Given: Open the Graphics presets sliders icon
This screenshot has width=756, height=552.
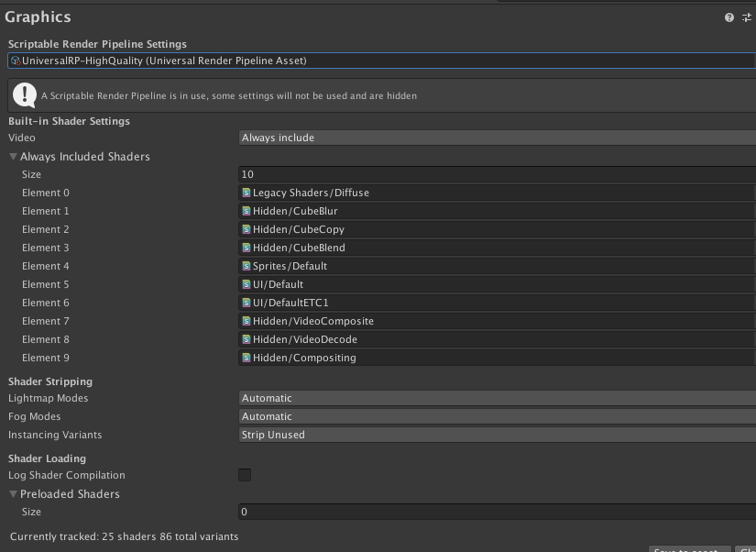Looking at the screenshot, I should 747,17.
